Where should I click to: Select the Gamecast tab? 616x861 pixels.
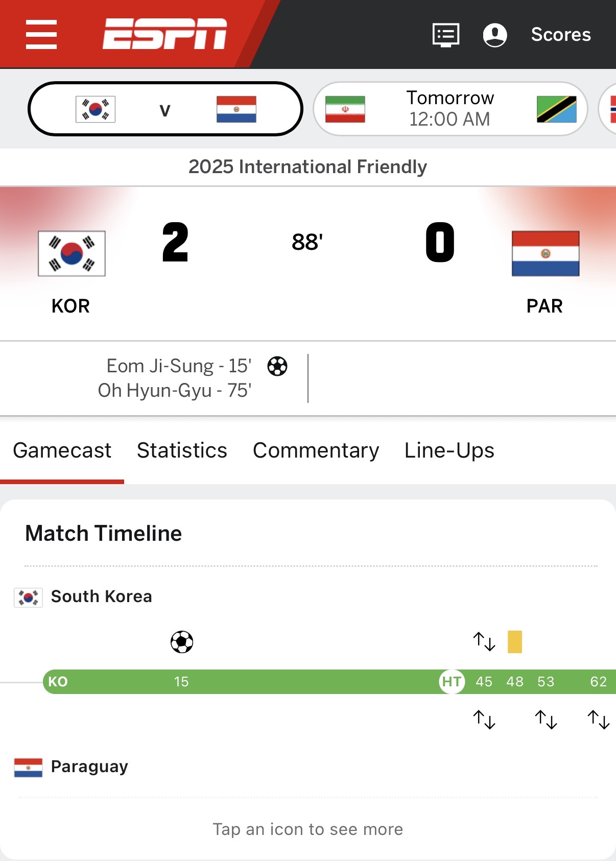(62, 450)
